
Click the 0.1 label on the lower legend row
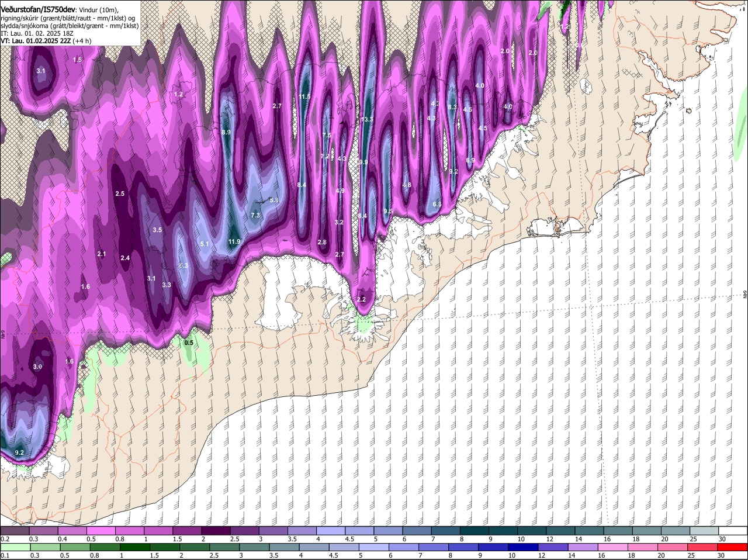pyautogui.click(x=5, y=555)
